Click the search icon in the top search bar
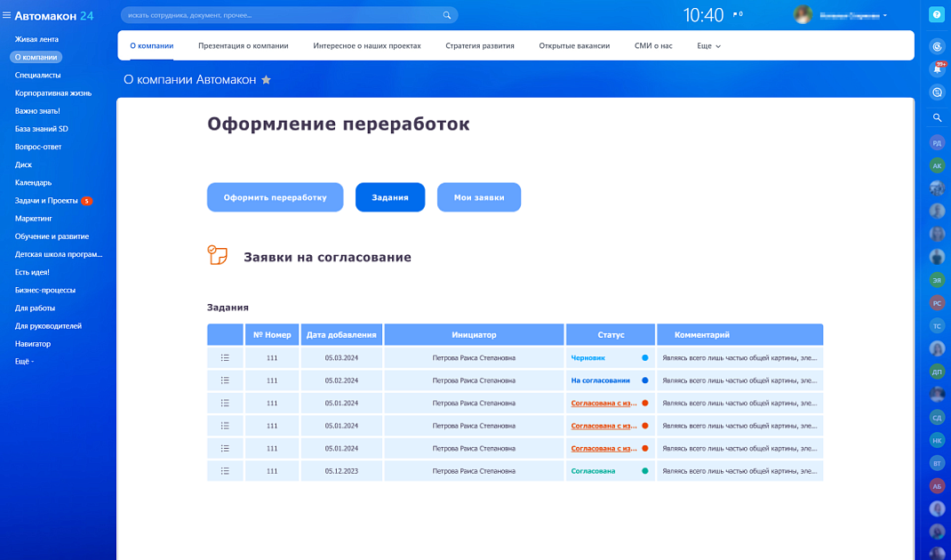The width and height of the screenshot is (951, 560). click(447, 15)
